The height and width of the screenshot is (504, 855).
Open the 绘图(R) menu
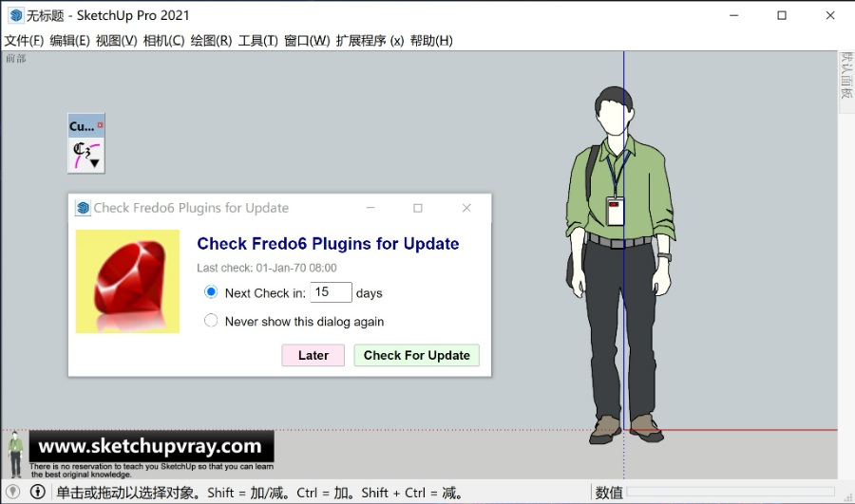[211, 41]
